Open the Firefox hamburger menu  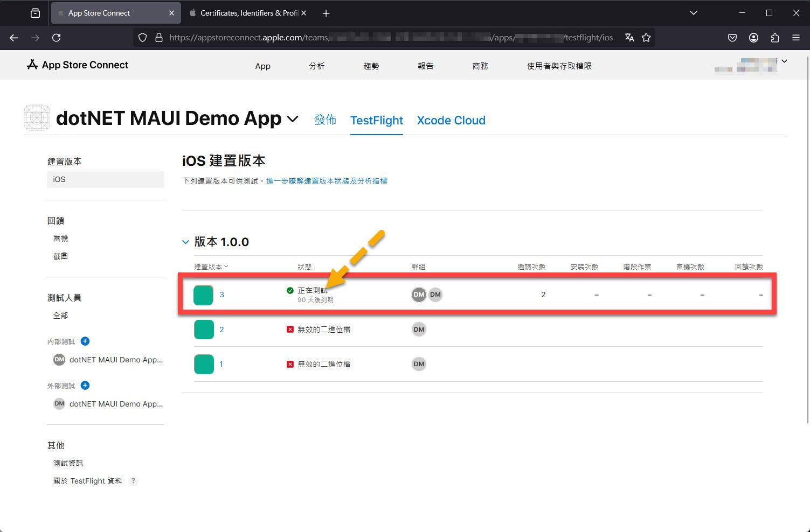[796, 38]
